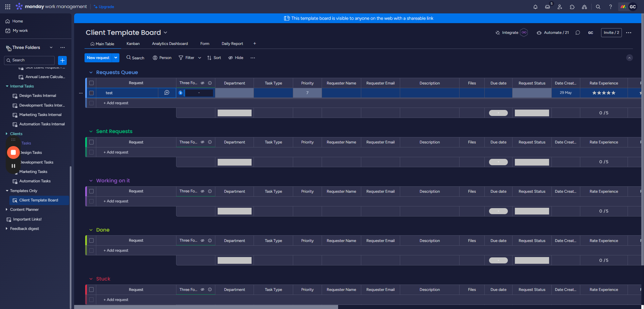644x309 pixels.
Task: Collapse the Stuck group
Action: click(x=91, y=279)
